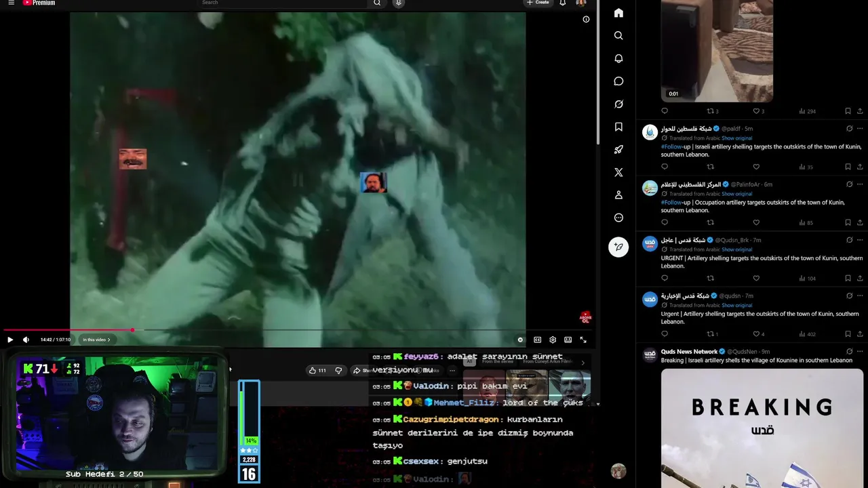Click the Create button on YouTube

(x=537, y=3)
